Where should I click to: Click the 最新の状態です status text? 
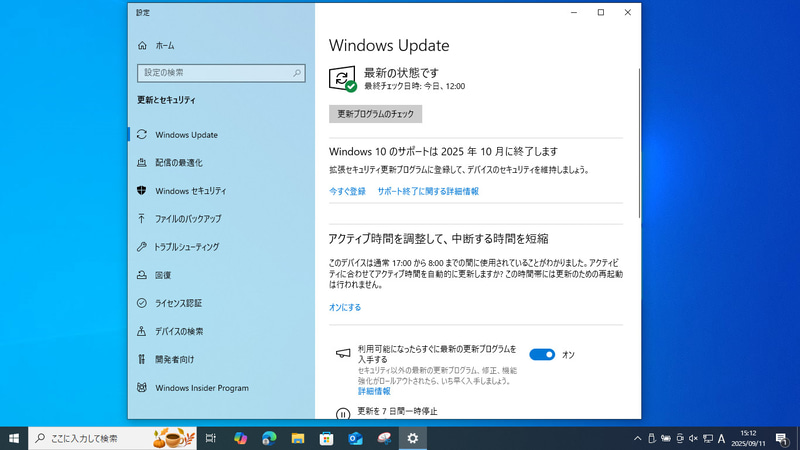point(401,73)
